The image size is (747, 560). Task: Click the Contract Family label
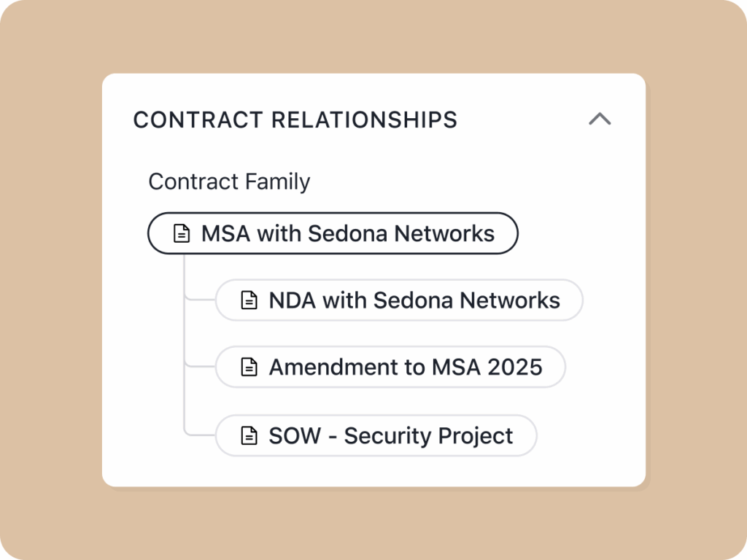[229, 182]
